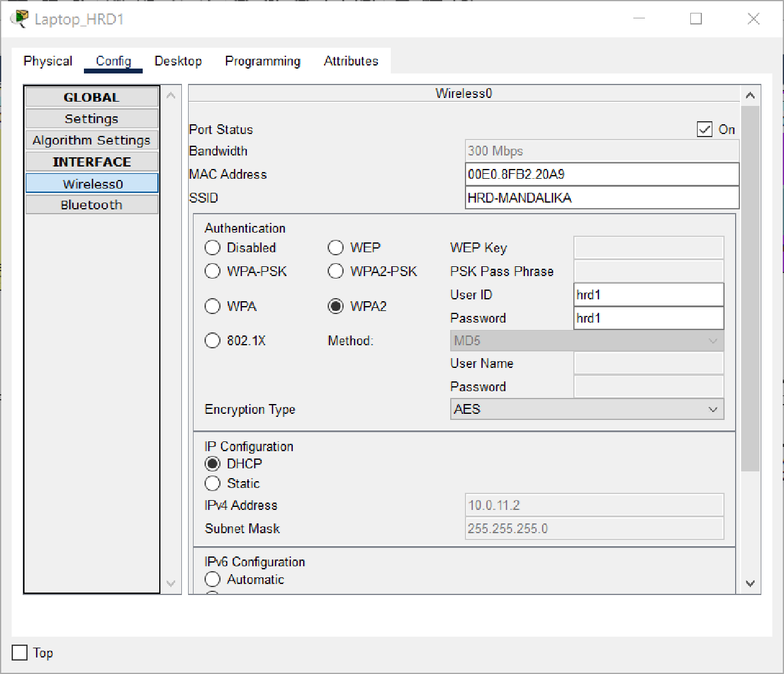This screenshot has width=784, height=674.
Task: Uncheck the Port Status On checkbox
Action: click(704, 129)
